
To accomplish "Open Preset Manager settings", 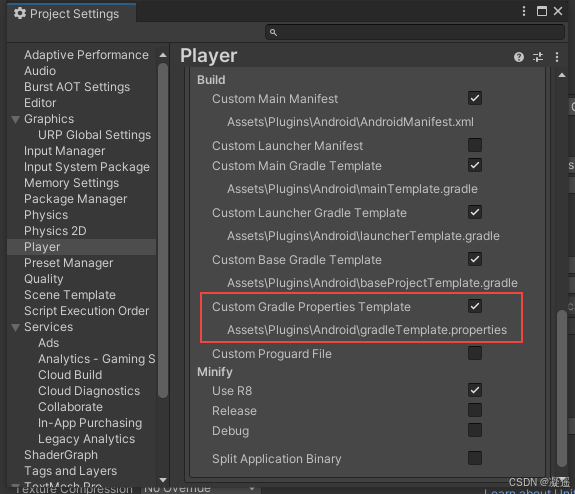I will (x=69, y=263).
